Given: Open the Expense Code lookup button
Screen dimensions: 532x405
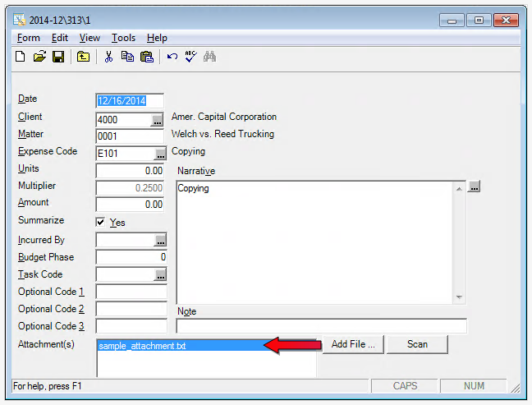Looking at the screenshot, I should coord(160,154).
